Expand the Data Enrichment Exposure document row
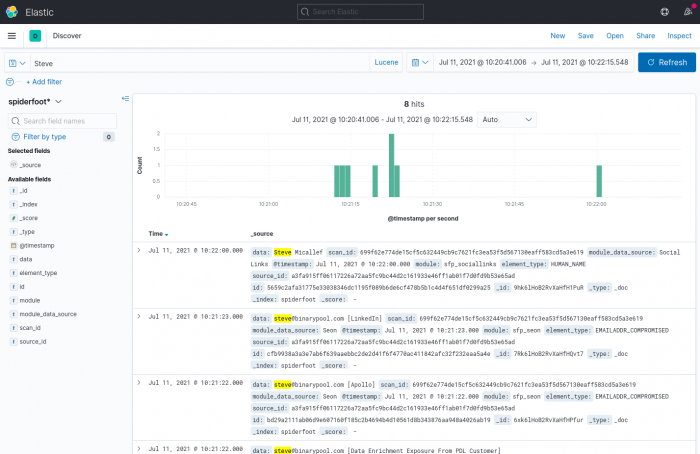Image resolution: width=700 pixels, height=454 pixels. [139, 449]
